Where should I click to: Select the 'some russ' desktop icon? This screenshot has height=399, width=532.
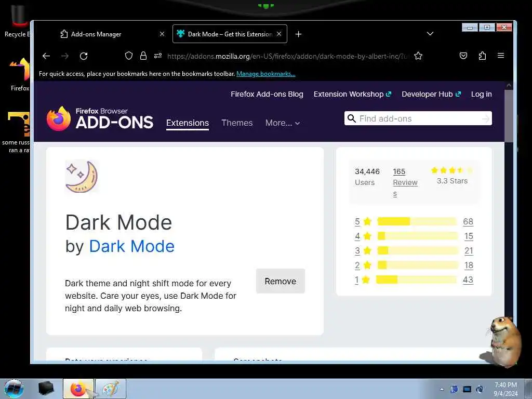[16, 132]
